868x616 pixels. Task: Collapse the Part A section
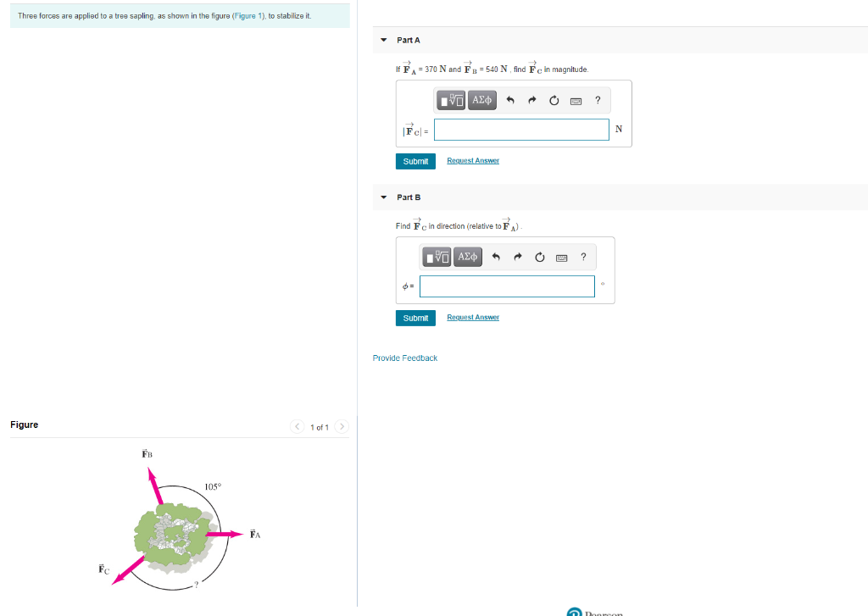[x=384, y=40]
